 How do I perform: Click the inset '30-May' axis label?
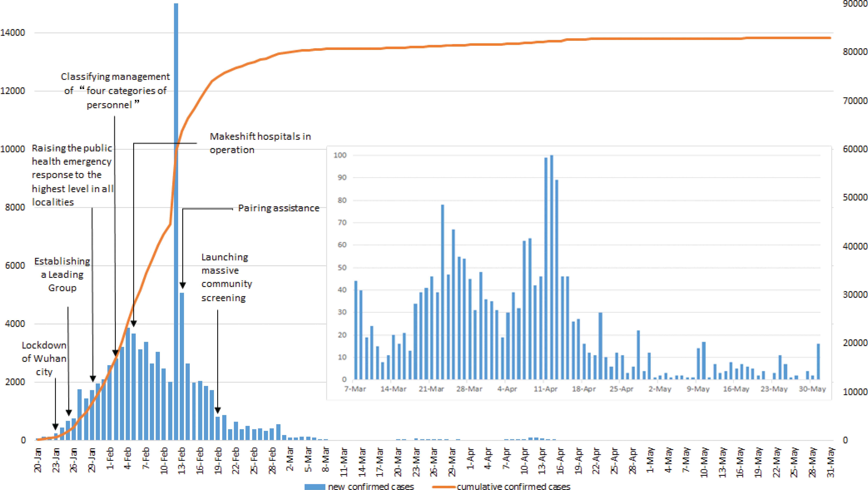(x=812, y=389)
